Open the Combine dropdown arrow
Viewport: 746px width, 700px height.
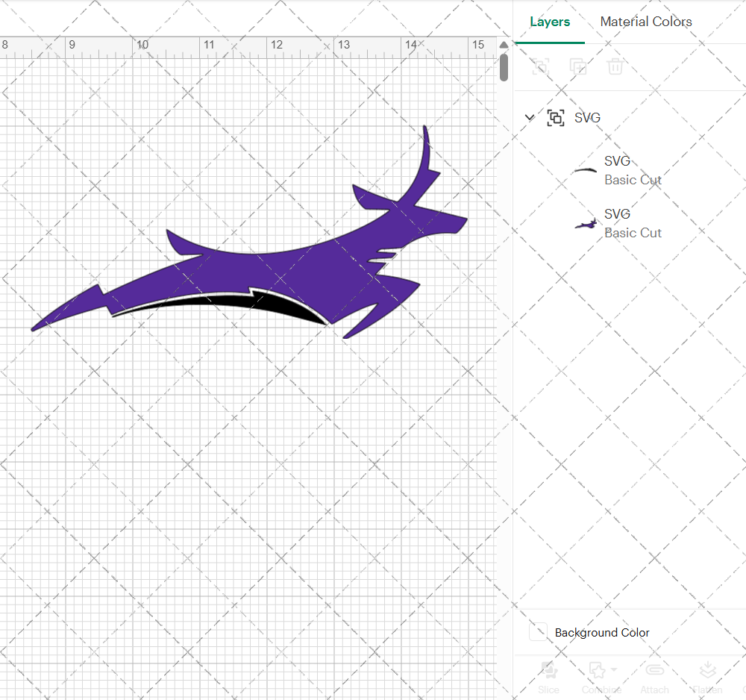[614, 669]
